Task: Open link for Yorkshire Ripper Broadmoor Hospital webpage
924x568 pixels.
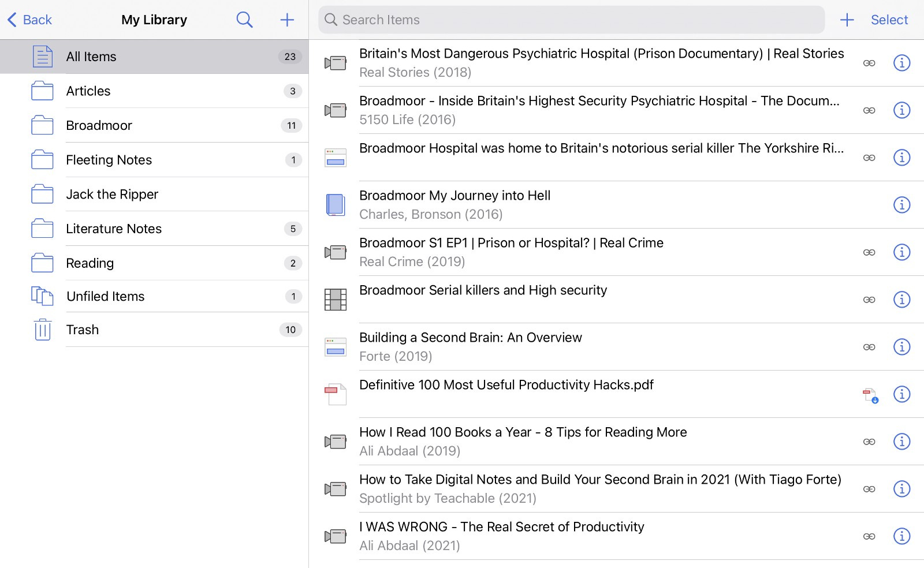Action: [869, 158]
